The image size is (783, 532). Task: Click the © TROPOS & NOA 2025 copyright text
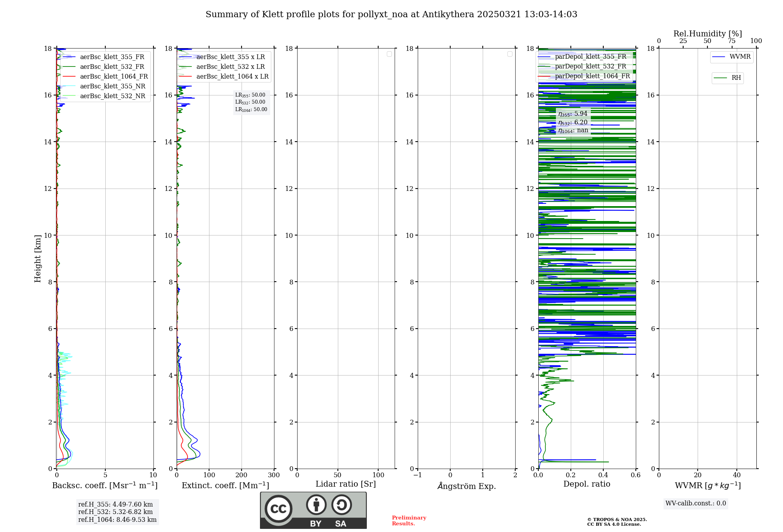coord(617,519)
